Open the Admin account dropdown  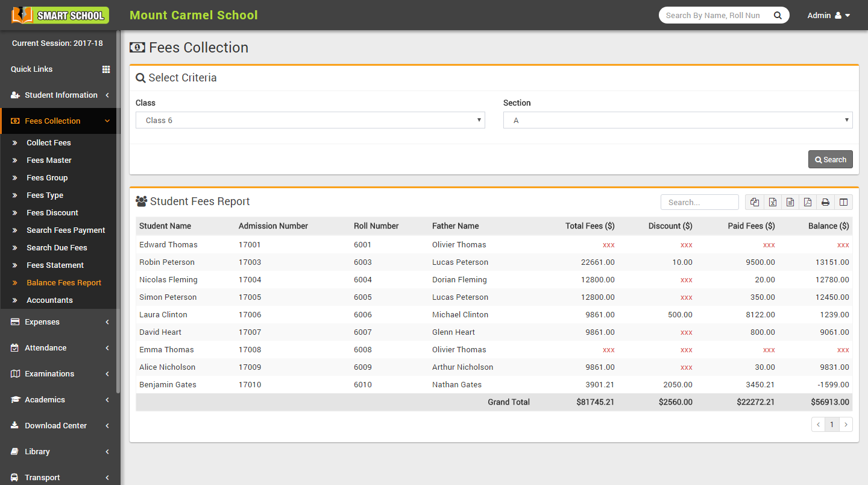(829, 15)
